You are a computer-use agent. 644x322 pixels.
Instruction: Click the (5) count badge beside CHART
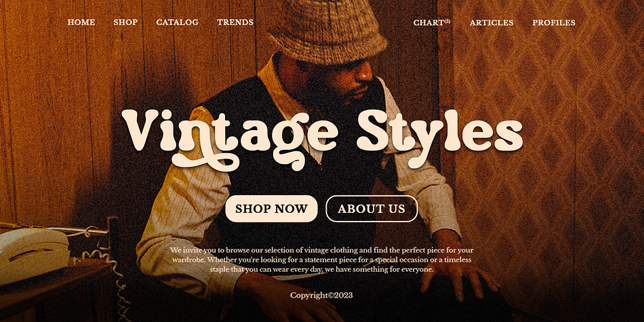pos(447,20)
